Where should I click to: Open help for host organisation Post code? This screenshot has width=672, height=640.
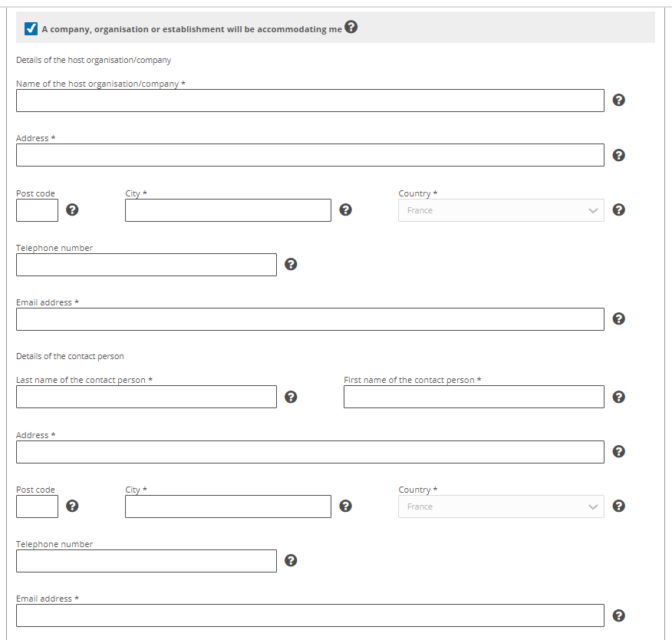pyautogui.click(x=72, y=209)
